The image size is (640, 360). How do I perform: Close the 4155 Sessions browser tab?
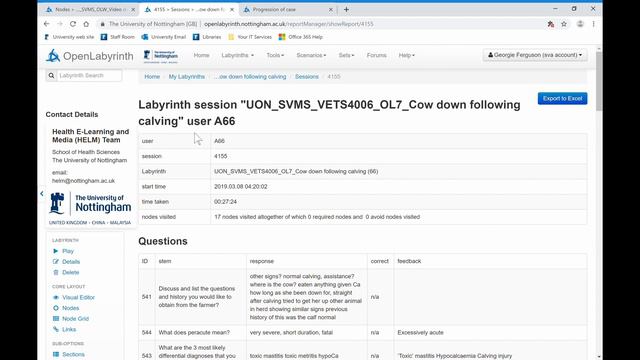(232, 9)
